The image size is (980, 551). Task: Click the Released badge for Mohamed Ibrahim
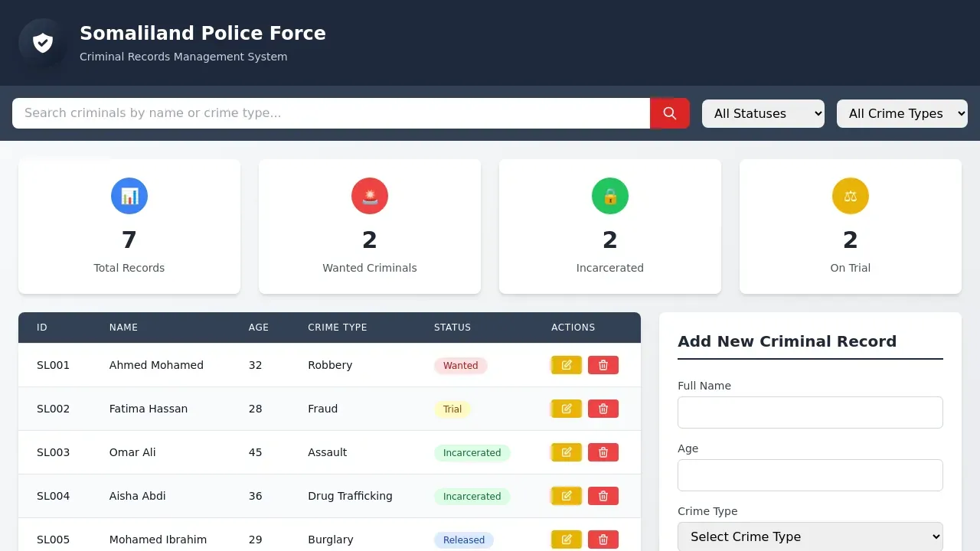[x=463, y=540]
